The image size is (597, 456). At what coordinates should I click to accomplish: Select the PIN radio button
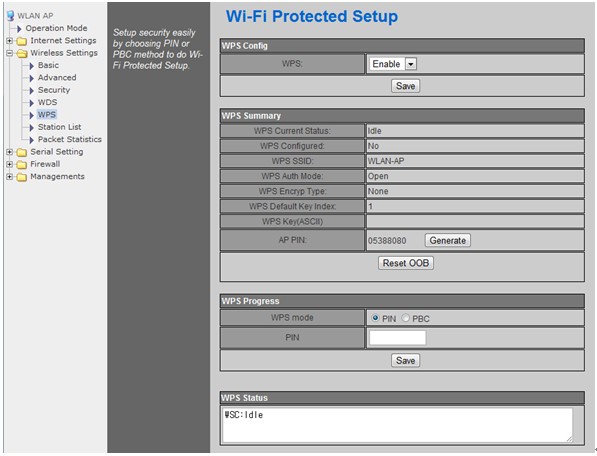pyautogui.click(x=375, y=318)
